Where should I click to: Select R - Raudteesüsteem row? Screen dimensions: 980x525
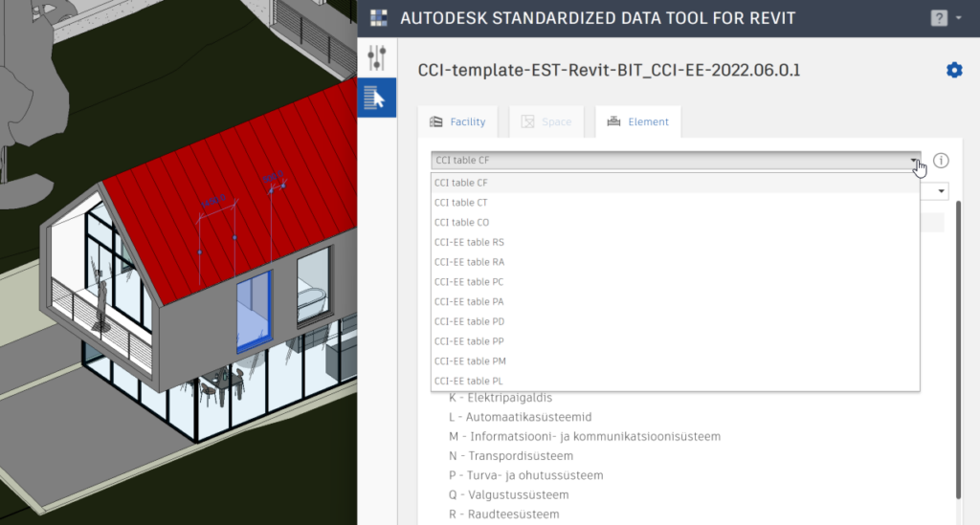tap(503, 514)
